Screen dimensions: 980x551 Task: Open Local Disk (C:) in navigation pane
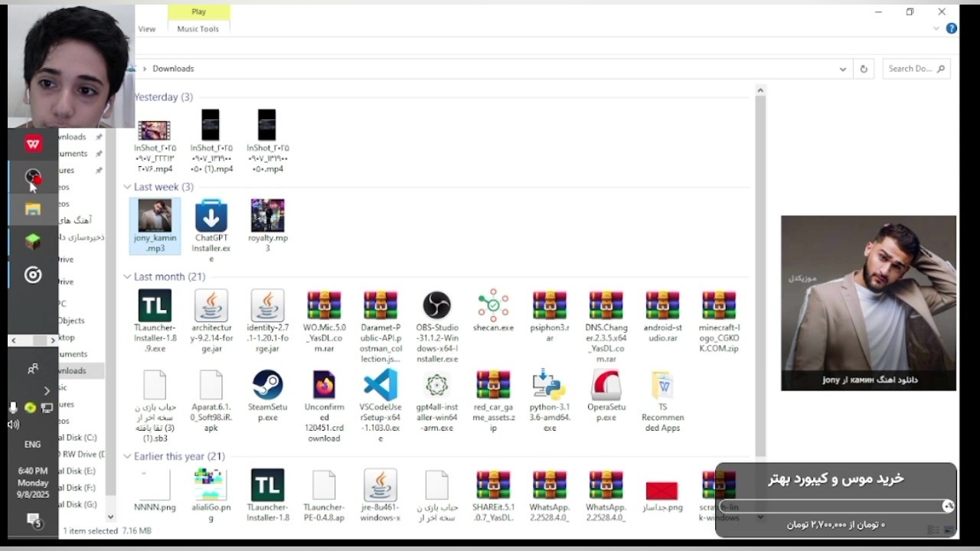[x=79, y=438]
